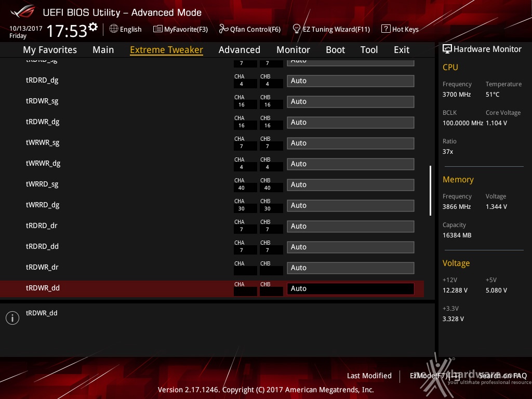The height and width of the screenshot is (399, 532).
Task: Select the tRDWR_dr label
Action: point(42,268)
